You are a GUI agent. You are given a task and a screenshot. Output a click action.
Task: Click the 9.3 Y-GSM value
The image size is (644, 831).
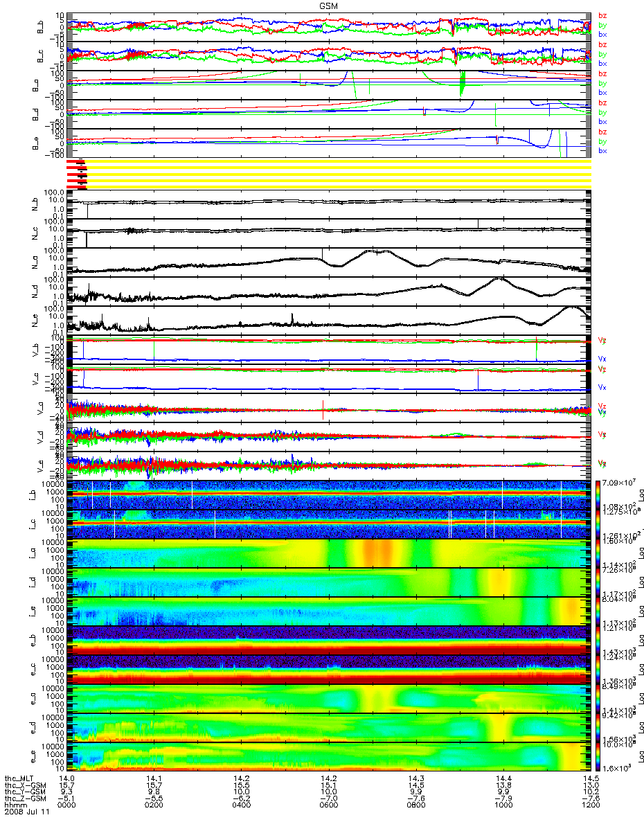click(66, 791)
